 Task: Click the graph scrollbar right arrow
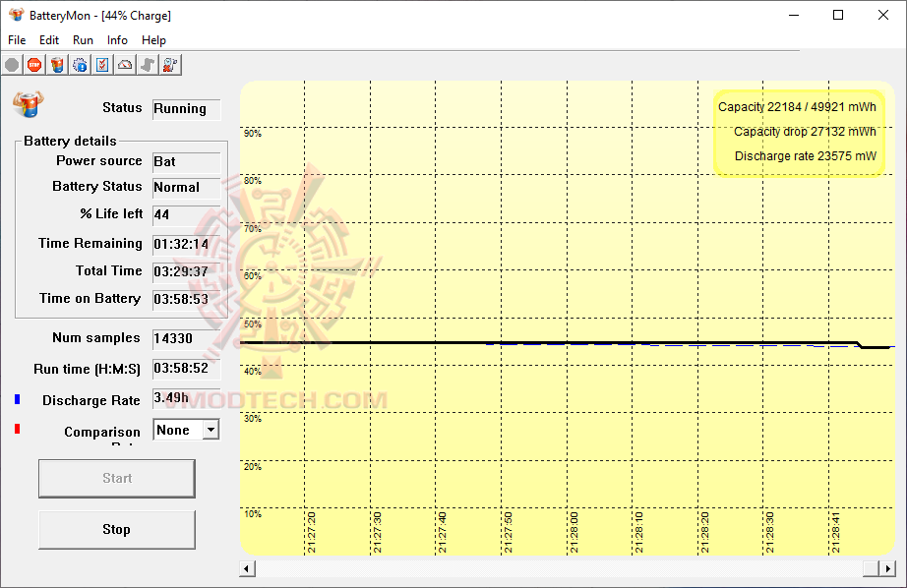887,569
